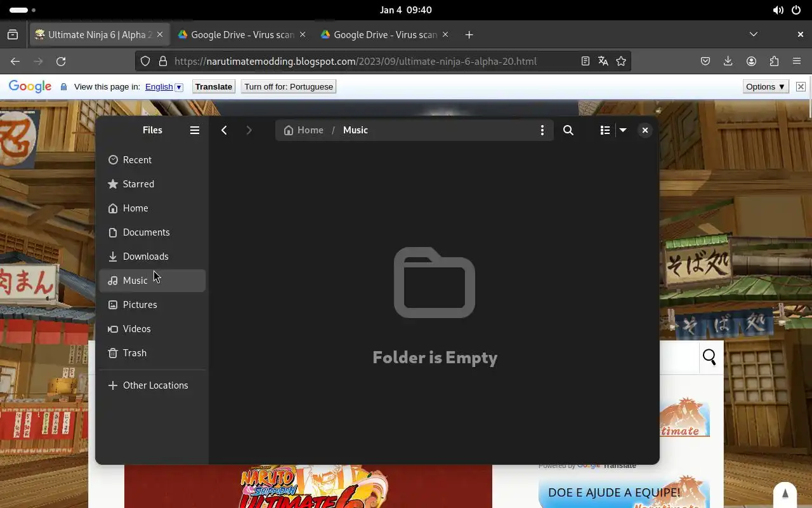812x508 pixels.
Task: Open a new browser tab
Action: coord(469,35)
